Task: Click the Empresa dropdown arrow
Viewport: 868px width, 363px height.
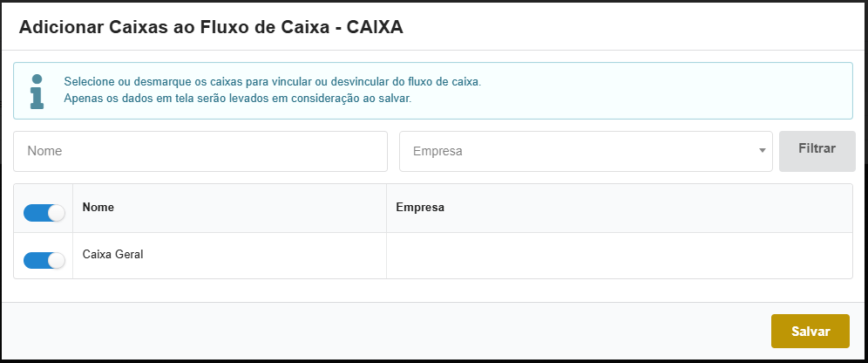Action: tap(763, 151)
